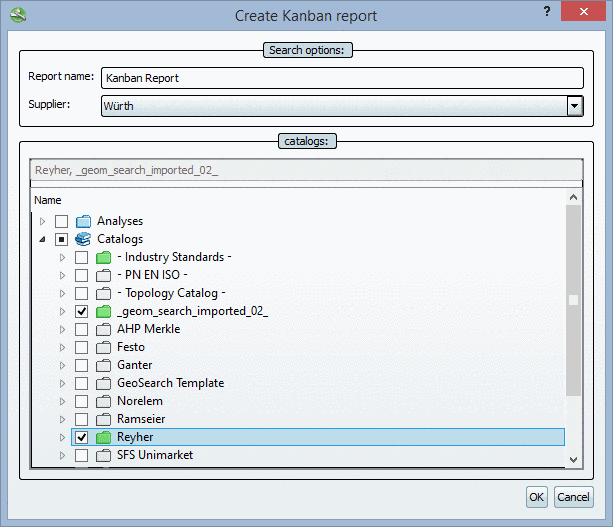Expand the _geom_search_imported_02_ node
613x527 pixels.
[62, 311]
